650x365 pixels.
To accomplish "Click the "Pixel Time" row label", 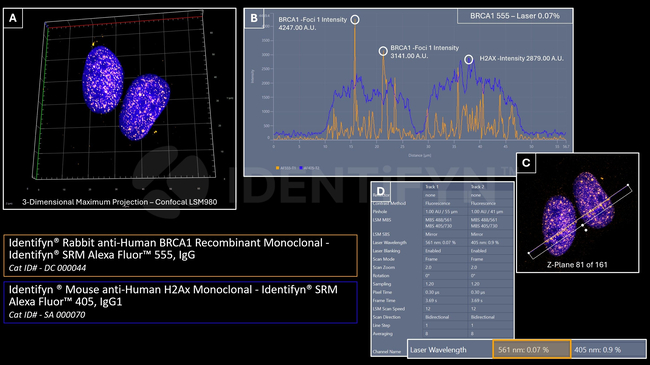I will (383, 292).
